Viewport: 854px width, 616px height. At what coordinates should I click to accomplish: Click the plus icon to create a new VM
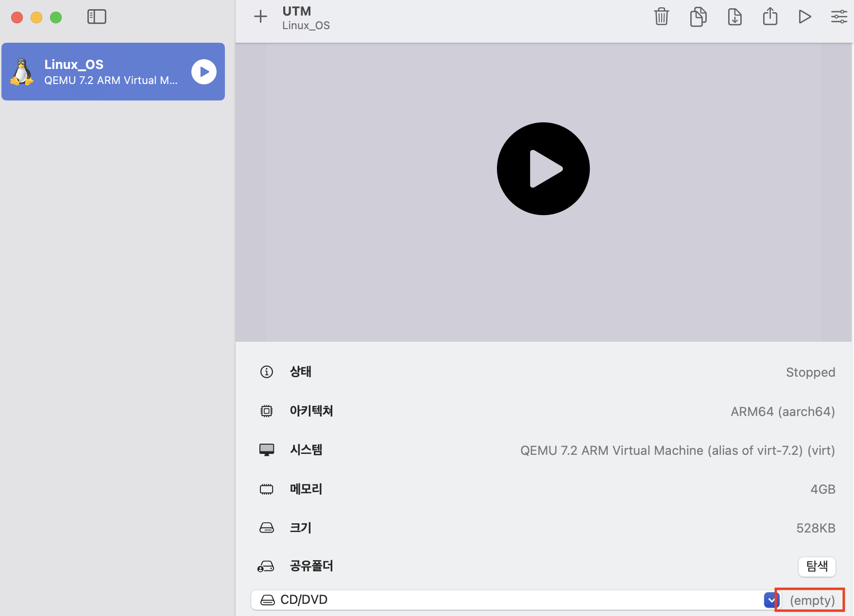pos(261,17)
